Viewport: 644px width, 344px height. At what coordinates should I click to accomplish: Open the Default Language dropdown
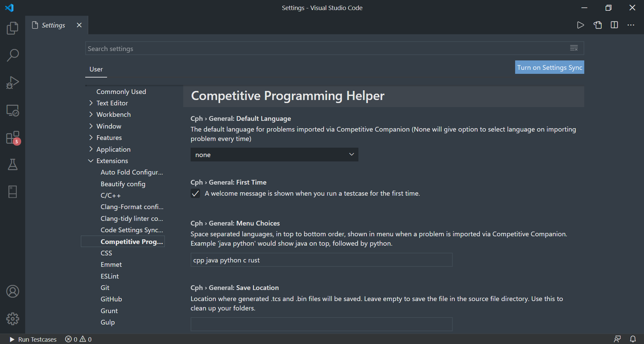(275, 155)
